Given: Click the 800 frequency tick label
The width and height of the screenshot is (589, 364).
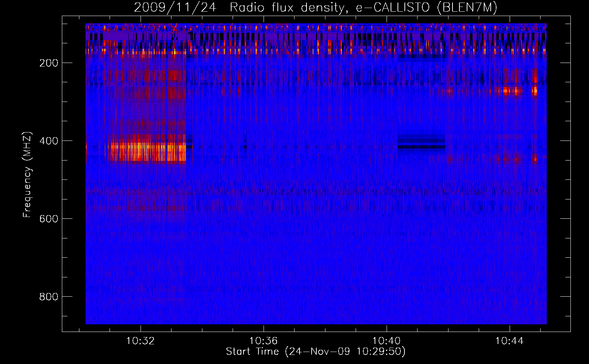Looking at the screenshot, I should [x=49, y=297].
